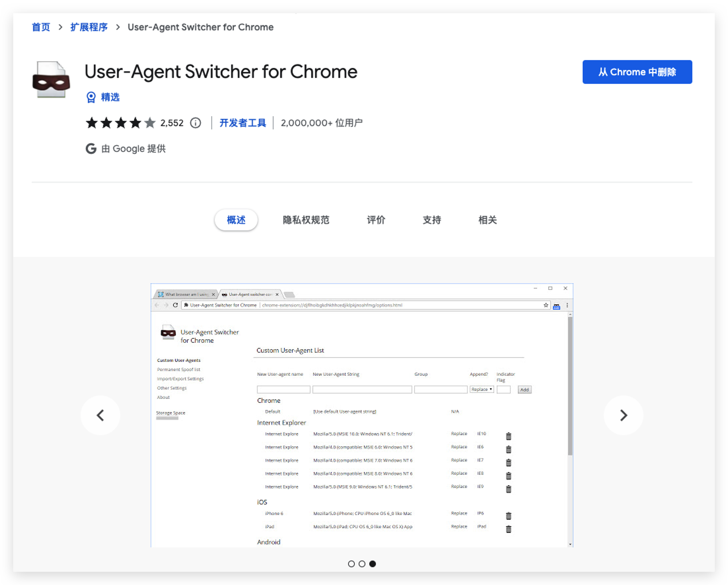Click the extension's mask logo icon
Screen dimensions: 728x585
coord(51,80)
